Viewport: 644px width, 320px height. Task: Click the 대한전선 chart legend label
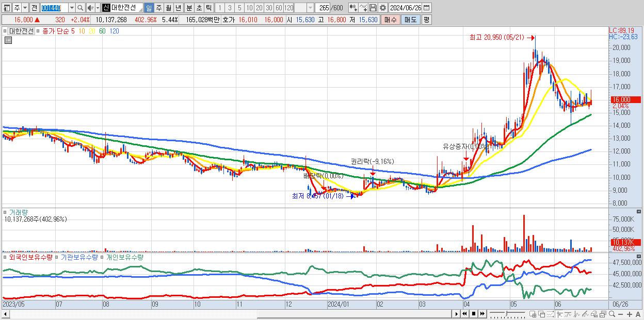point(21,30)
